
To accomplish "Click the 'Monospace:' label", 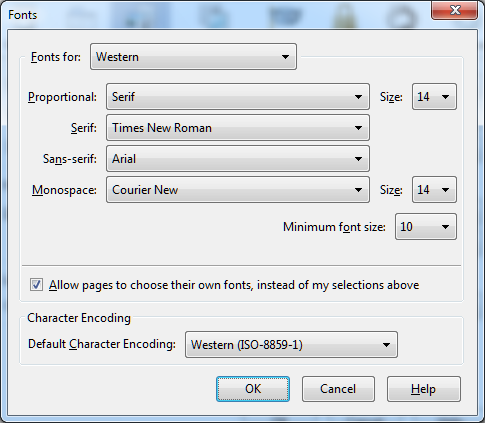I will tap(64, 190).
